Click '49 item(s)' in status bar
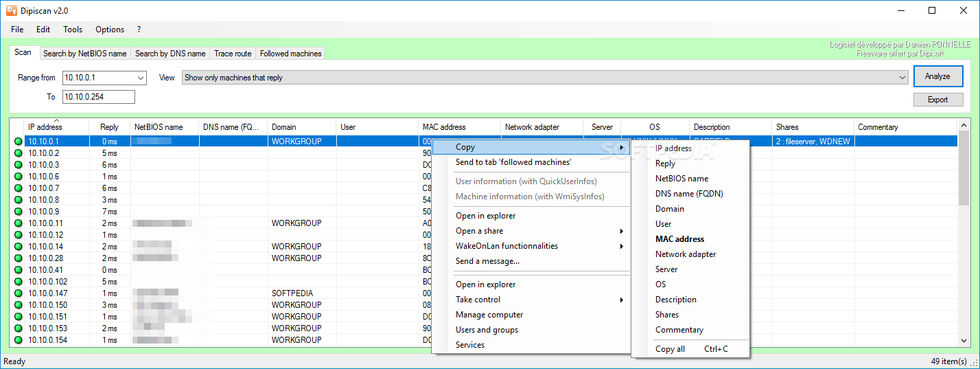Screen dimensions: 980x369 949,361
